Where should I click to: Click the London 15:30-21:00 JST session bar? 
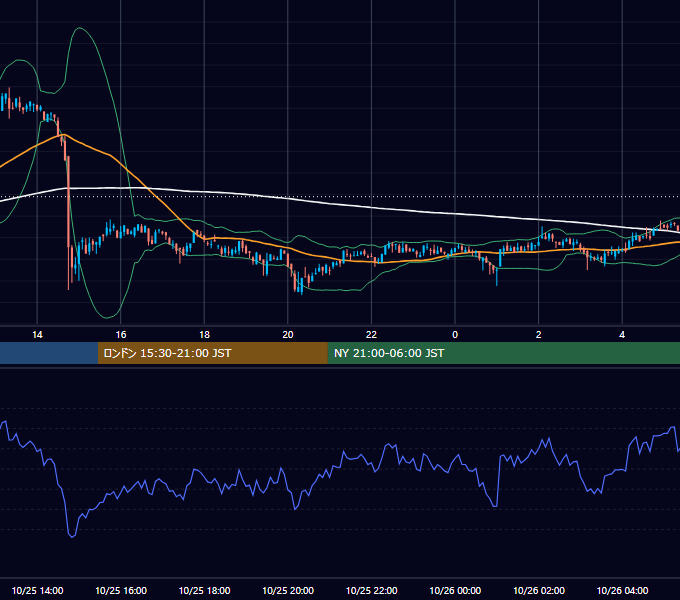coord(212,353)
